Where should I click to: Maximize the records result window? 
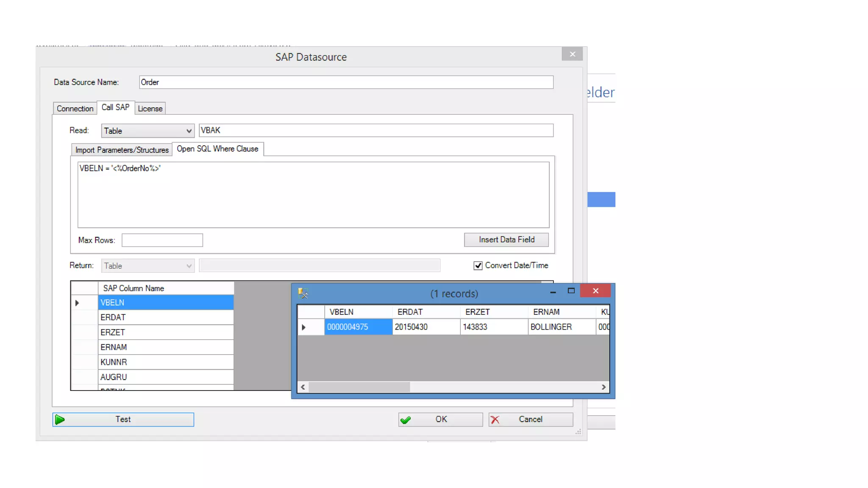571,291
